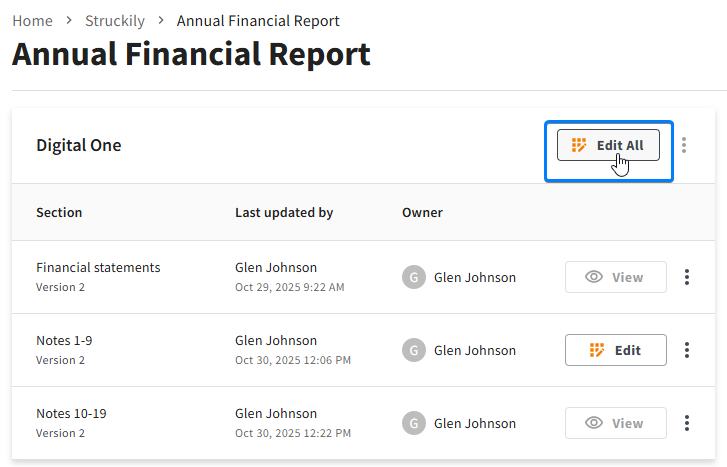Open Financial statements row options menu

[687, 277]
